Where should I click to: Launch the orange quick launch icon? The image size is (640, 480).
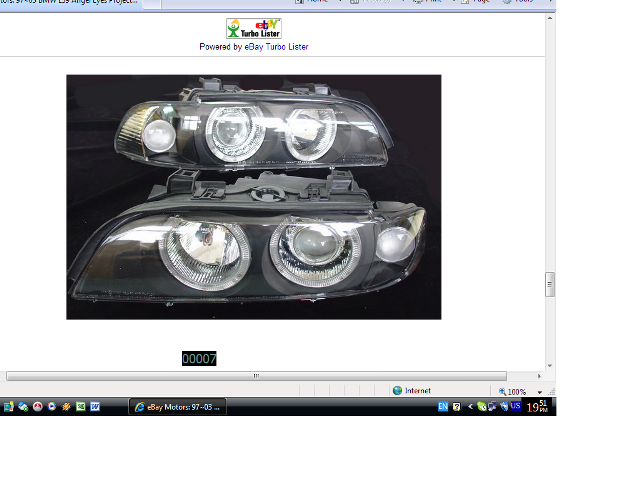pyautogui.click(x=66, y=407)
